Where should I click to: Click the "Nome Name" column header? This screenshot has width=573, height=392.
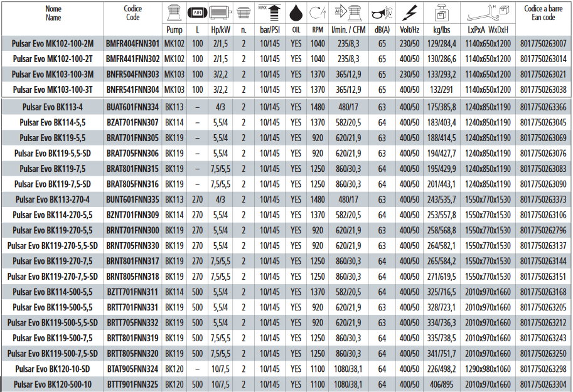(53, 13)
